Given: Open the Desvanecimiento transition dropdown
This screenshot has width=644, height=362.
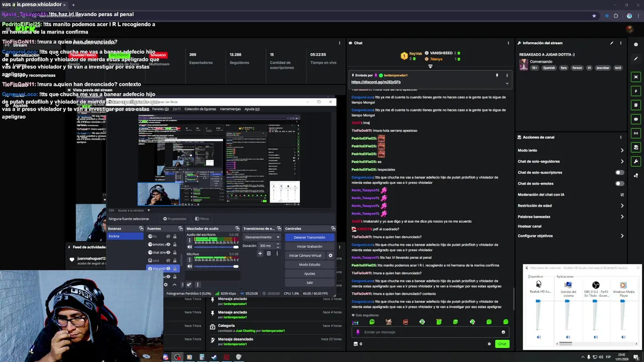Looking at the screenshot, I should [x=262, y=237].
